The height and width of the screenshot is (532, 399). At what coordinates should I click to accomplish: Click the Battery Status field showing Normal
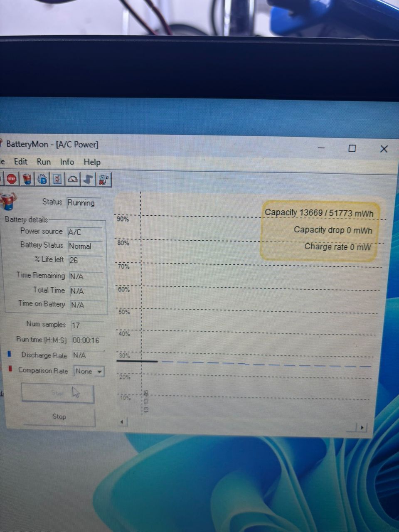[85, 246]
